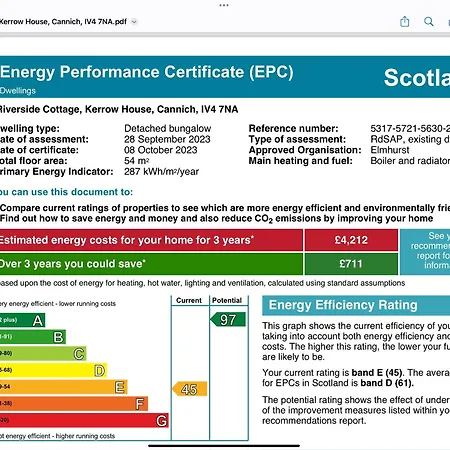Click 'Detached bungalow' value

pos(168,128)
